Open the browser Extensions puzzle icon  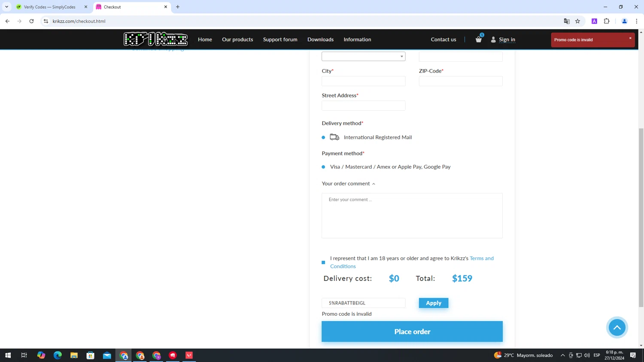point(607,21)
